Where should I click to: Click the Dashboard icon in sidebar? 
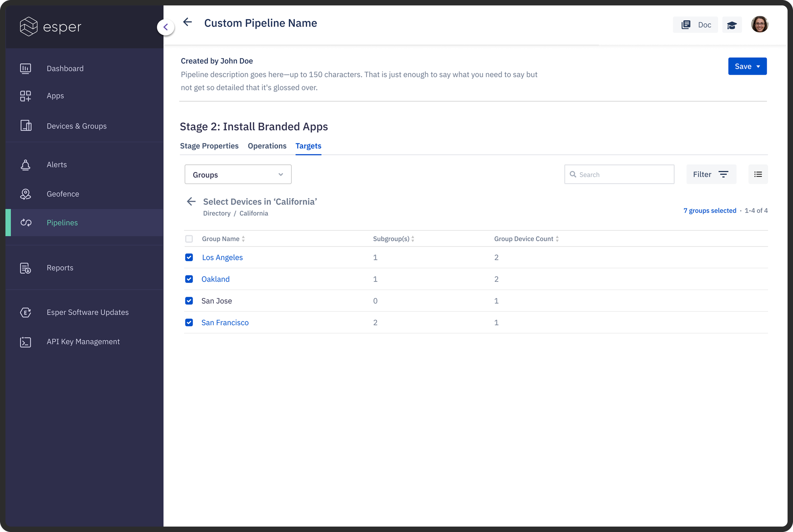tap(25, 68)
